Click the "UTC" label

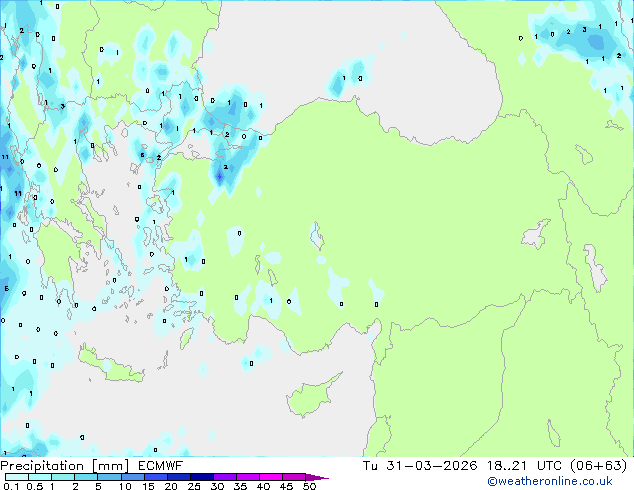[x=549, y=466]
